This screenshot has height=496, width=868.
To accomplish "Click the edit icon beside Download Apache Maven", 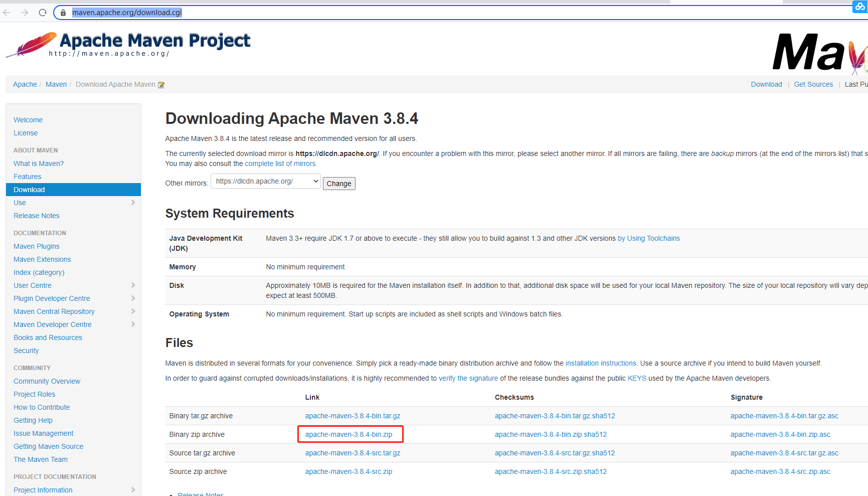I will (x=161, y=85).
